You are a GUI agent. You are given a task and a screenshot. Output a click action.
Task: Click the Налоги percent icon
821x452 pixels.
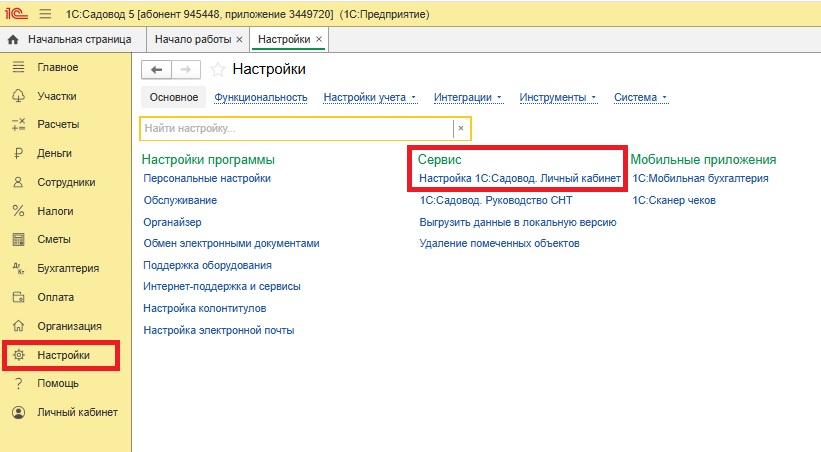point(18,211)
